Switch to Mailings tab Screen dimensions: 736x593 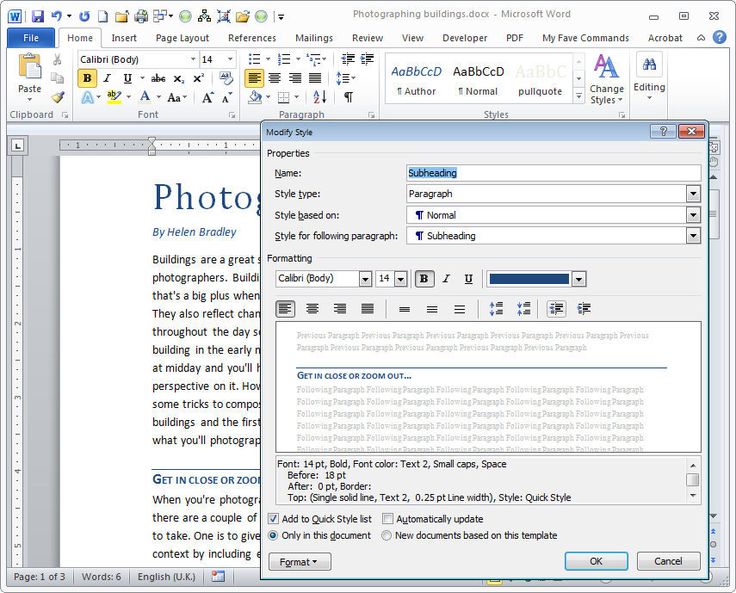click(x=314, y=38)
